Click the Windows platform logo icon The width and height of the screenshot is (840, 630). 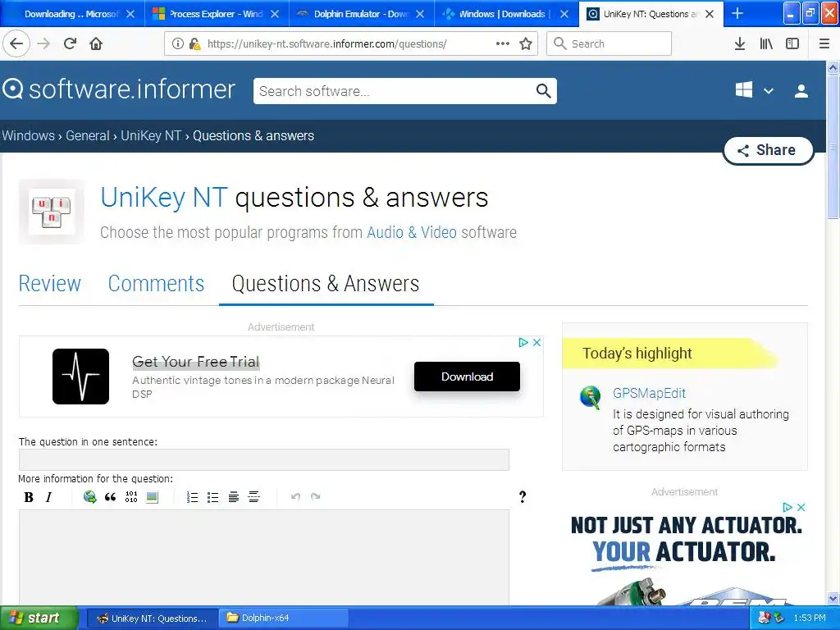click(x=743, y=90)
